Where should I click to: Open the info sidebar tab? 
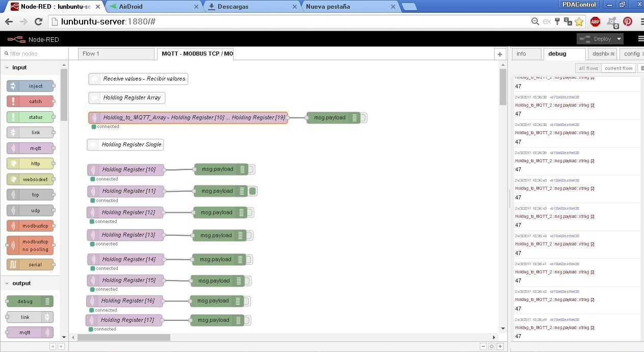pyautogui.click(x=526, y=53)
